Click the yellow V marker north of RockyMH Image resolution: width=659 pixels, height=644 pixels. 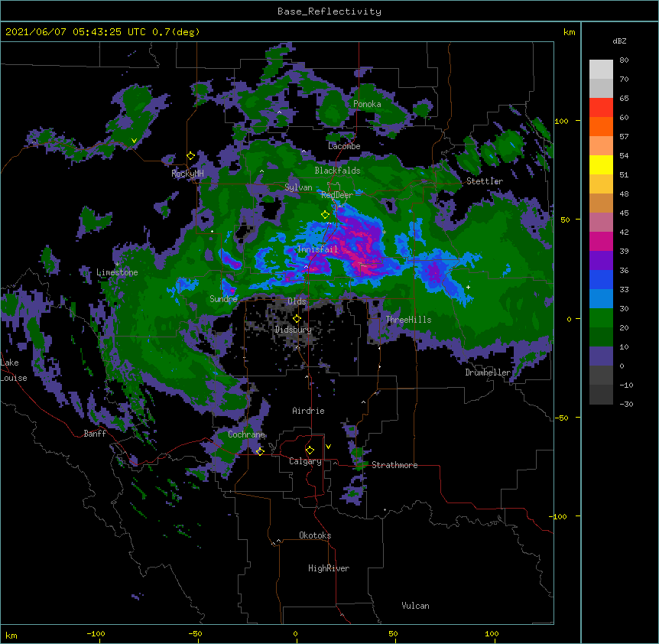click(134, 141)
